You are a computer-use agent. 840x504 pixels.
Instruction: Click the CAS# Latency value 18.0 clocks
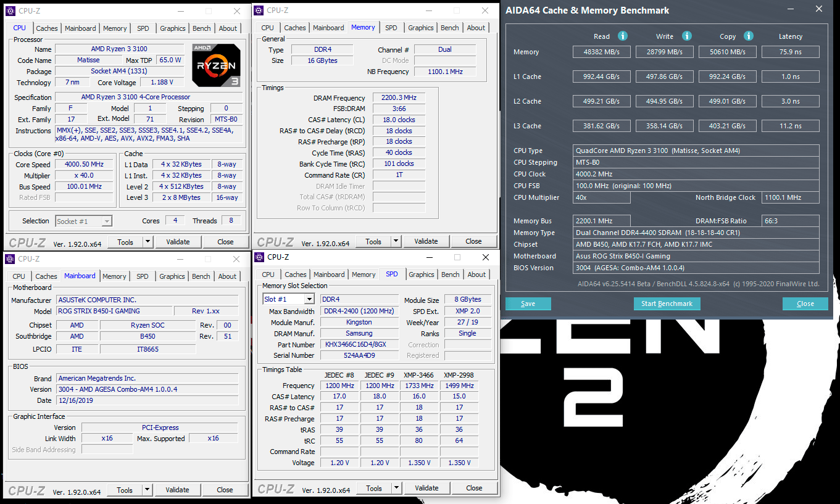[x=400, y=120]
